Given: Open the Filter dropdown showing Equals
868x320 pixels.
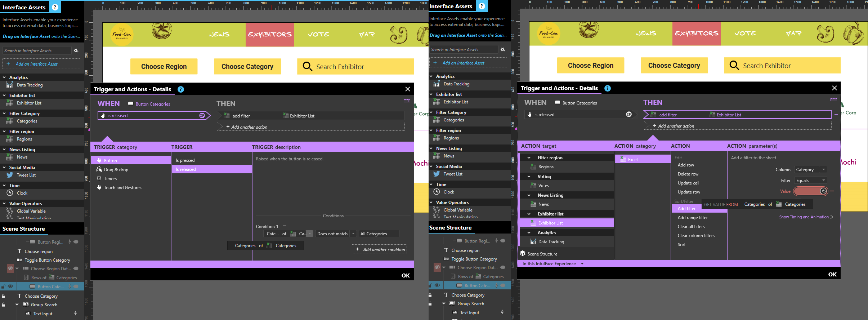Looking at the screenshot, I should pyautogui.click(x=810, y=181).
